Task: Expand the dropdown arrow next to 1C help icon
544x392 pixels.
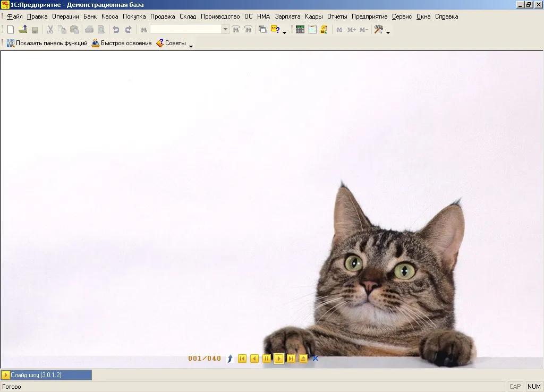Action: (x=285, y=32)
